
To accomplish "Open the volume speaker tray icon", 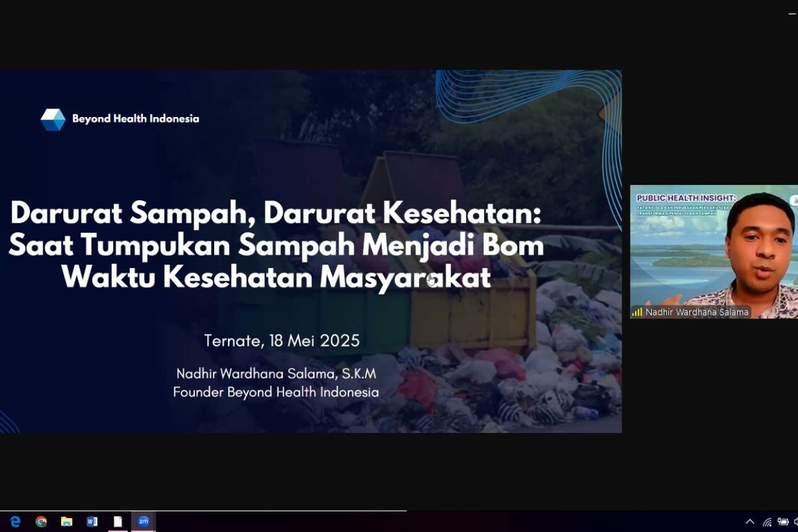I will (795, 522).
